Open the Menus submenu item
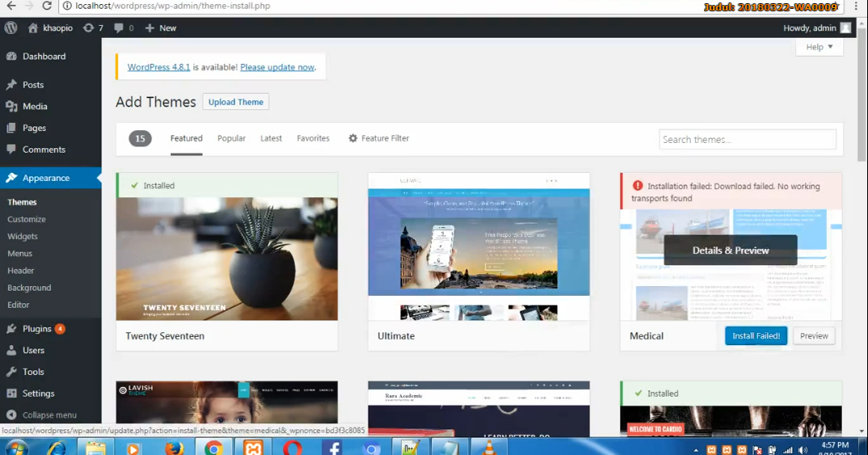This screenshot has width=868, height=455. coord(20,254)
